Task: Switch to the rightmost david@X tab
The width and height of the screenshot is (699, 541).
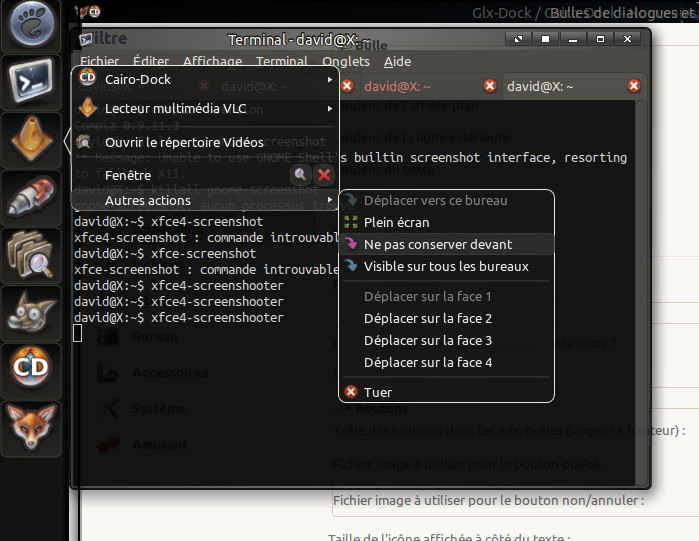Action: pyautogui.click(x=540, y=86)
